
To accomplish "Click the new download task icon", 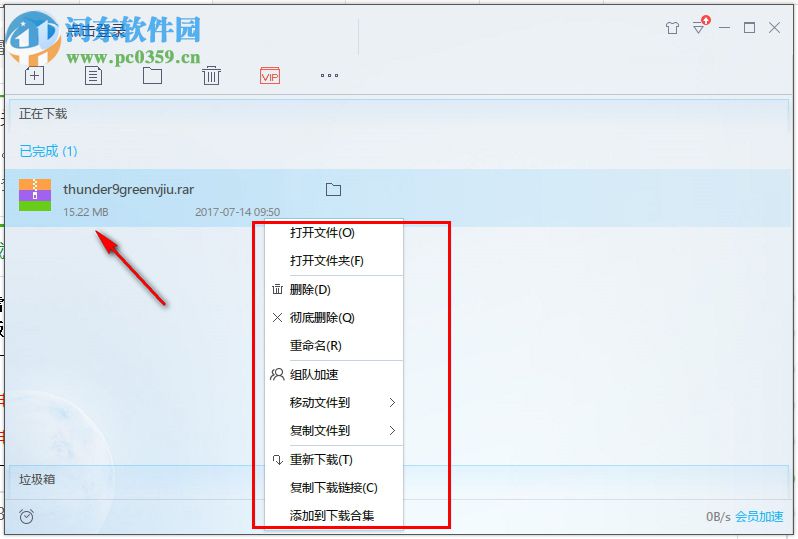I will 34,76.
